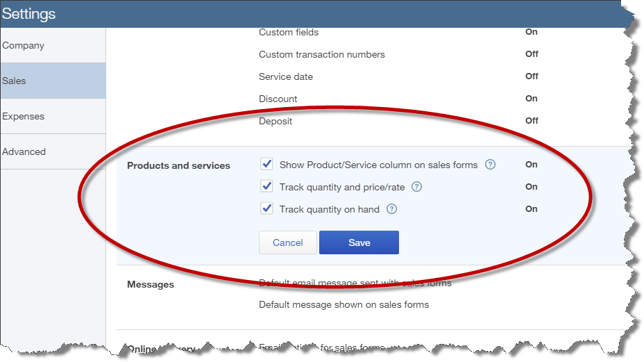The image size is (644, 362).
Task: Open Default message shown on sales forms
Action: tap(344, 304)
